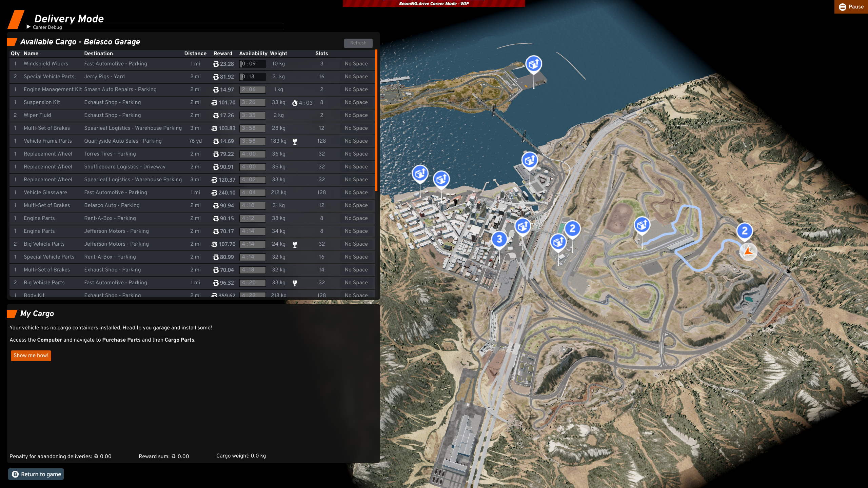This screenshot has height=488, width=868.
Task: Click the number 2 marker above the player arrow
Action: pos(745,231)
